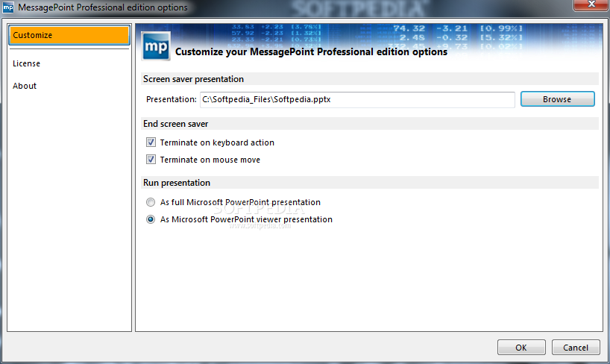The width and height of the screenshot is (610, 364).
Task: Cancel the options dialog
Action: [x=576, y=348]
